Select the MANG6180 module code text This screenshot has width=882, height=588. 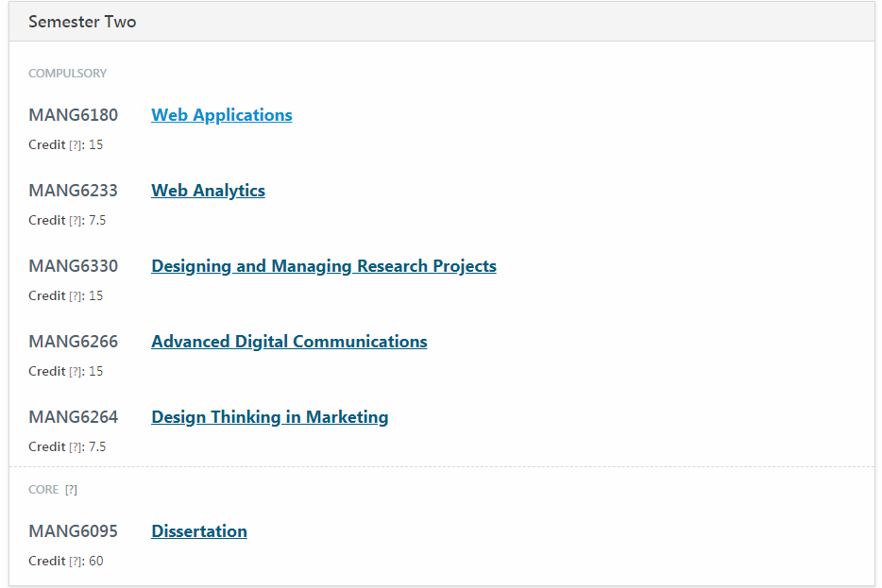point(73,115)
